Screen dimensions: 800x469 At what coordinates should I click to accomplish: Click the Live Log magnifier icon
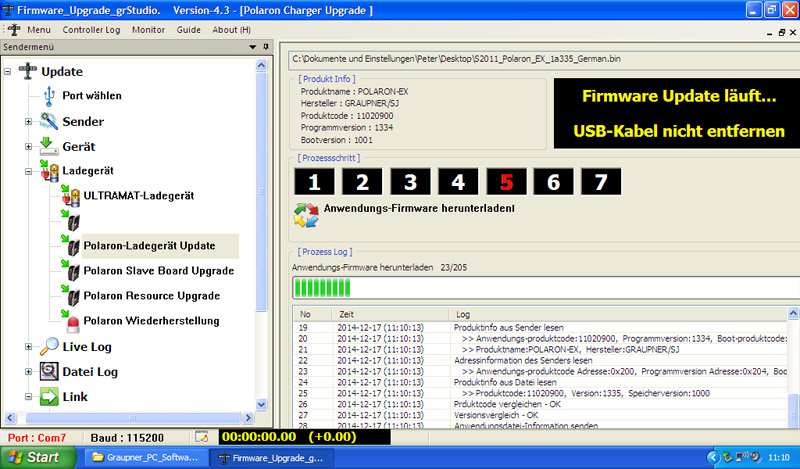(x=49, y=346)
